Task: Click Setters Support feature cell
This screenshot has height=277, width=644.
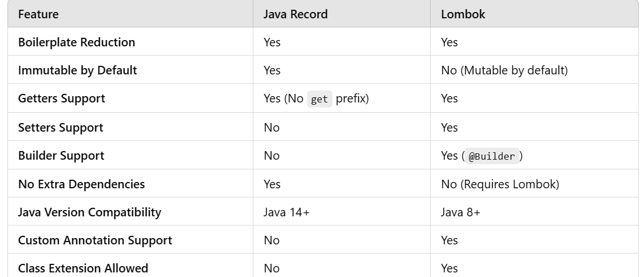Action: click(x=61, y=128)
